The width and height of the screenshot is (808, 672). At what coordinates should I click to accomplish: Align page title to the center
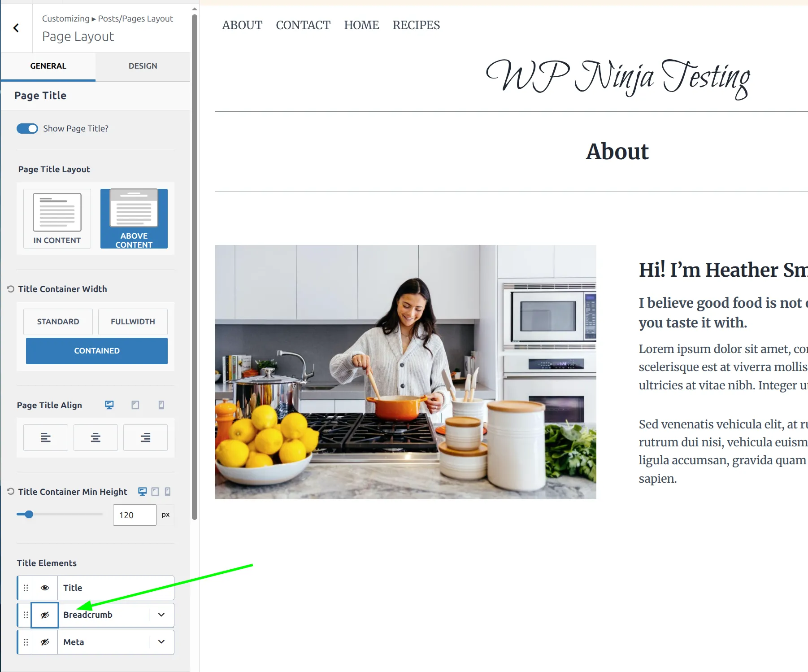[96, 437]
